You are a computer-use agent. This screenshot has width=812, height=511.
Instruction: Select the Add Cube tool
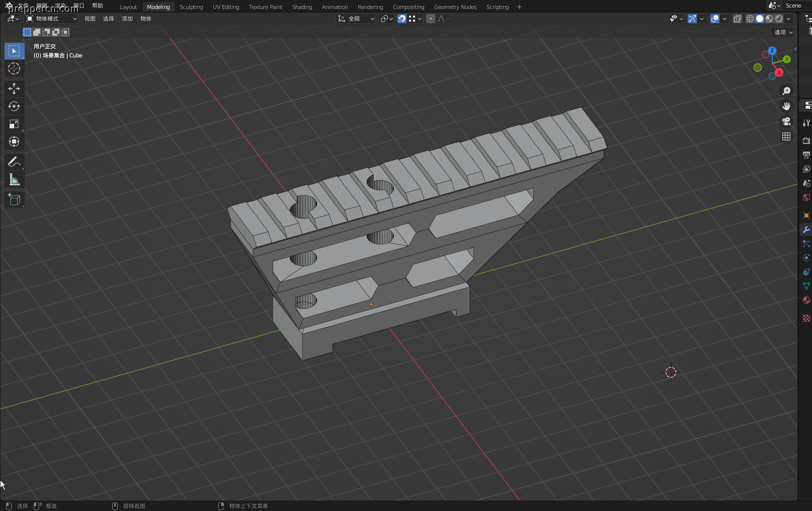click(14, 199)
